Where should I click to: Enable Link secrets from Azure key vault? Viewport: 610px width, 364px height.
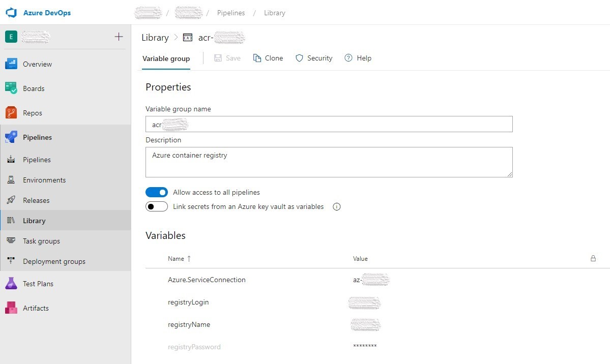tap(157, 207)
